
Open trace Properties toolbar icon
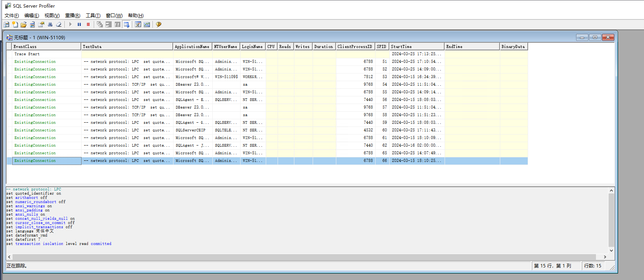pyautogui.click(x=41, y=24)
